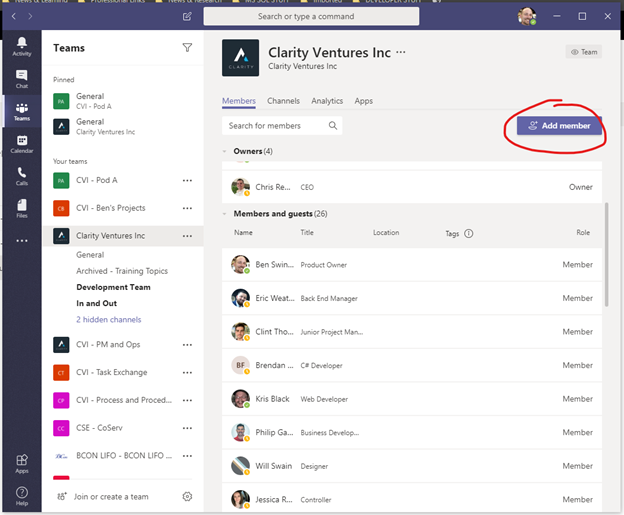624x515 pixels.
Task: Select the CVI - Ben's Projects team
Action: tap(111, 208)
